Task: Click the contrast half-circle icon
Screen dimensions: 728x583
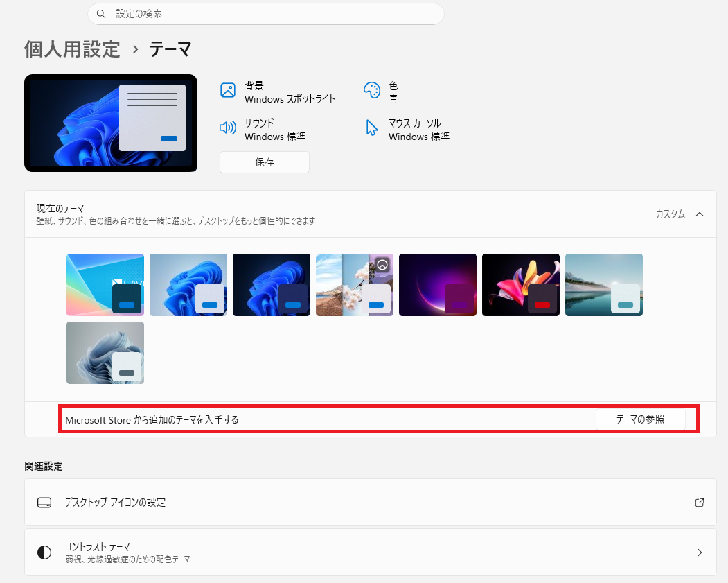Action: tap(44, 552)
